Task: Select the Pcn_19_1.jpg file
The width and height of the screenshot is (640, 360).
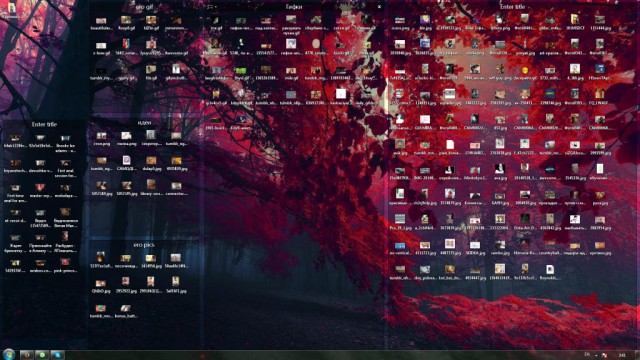Action: tap(400, 222)
